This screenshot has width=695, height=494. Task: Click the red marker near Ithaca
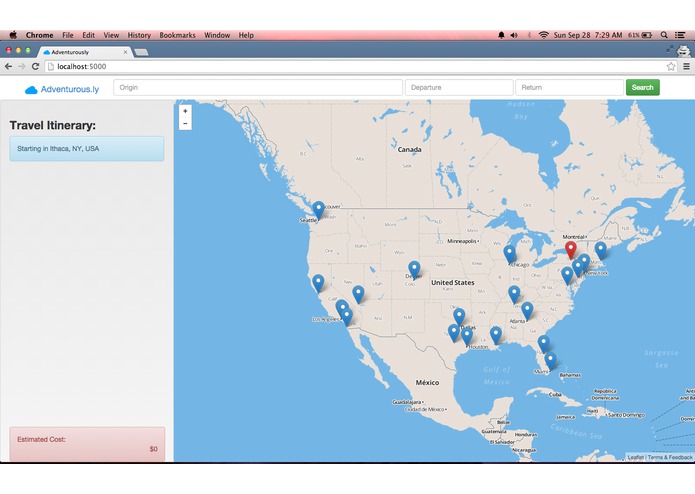(571, 250)
